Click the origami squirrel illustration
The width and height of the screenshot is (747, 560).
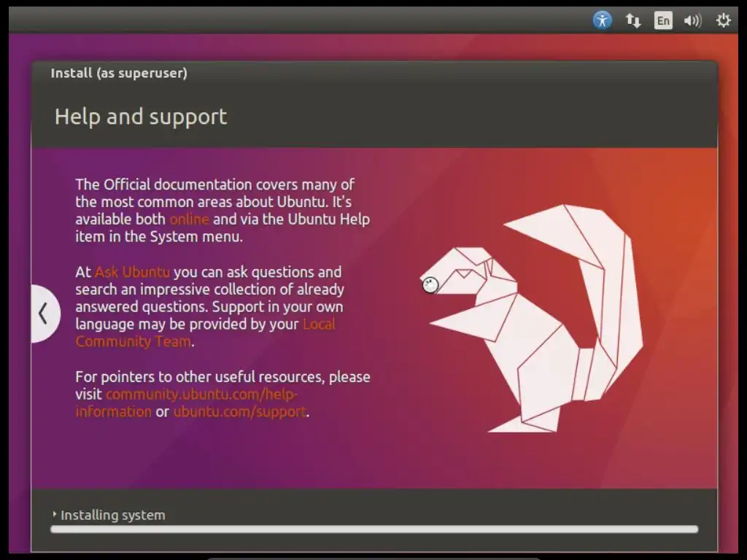pyautogui.click(x=531, y=318)
